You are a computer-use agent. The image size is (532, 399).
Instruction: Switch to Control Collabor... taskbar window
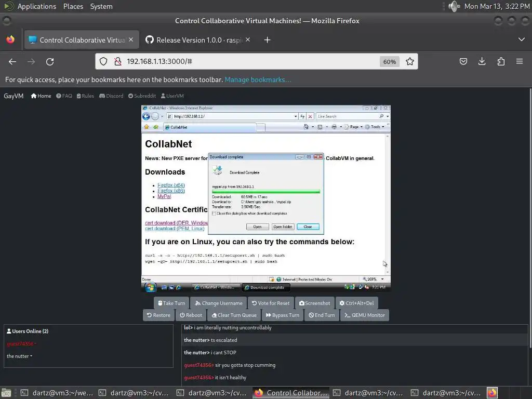click(291, 393)
